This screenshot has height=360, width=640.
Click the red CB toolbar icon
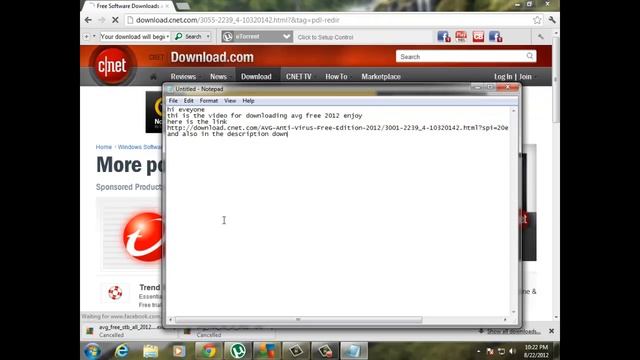point(478,37)
